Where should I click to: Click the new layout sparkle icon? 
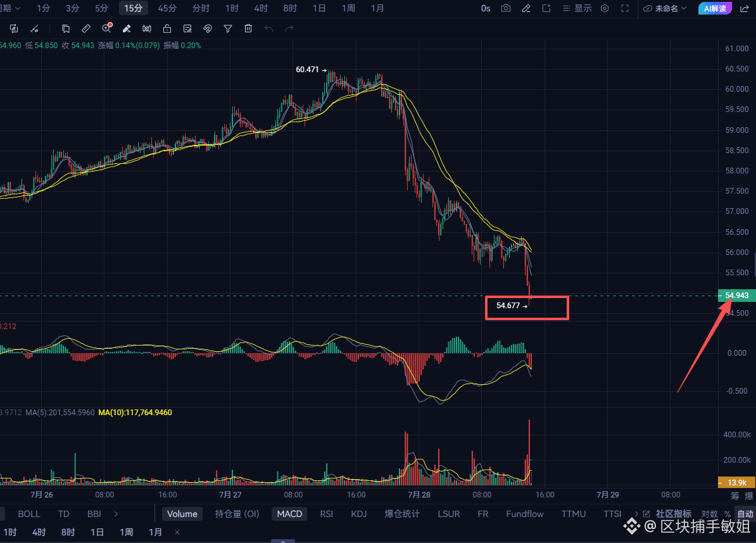[546, 8]
